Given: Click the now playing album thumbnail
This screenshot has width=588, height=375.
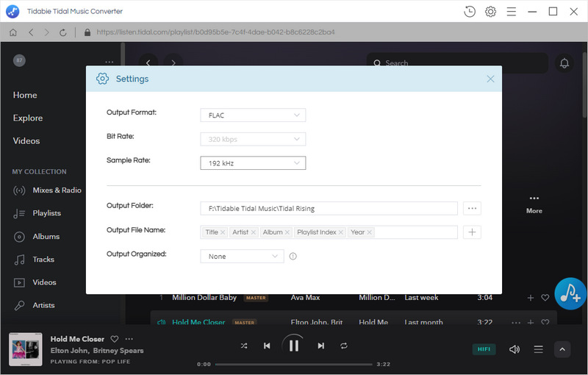Looking at the screenshot, I should point(26,349).
